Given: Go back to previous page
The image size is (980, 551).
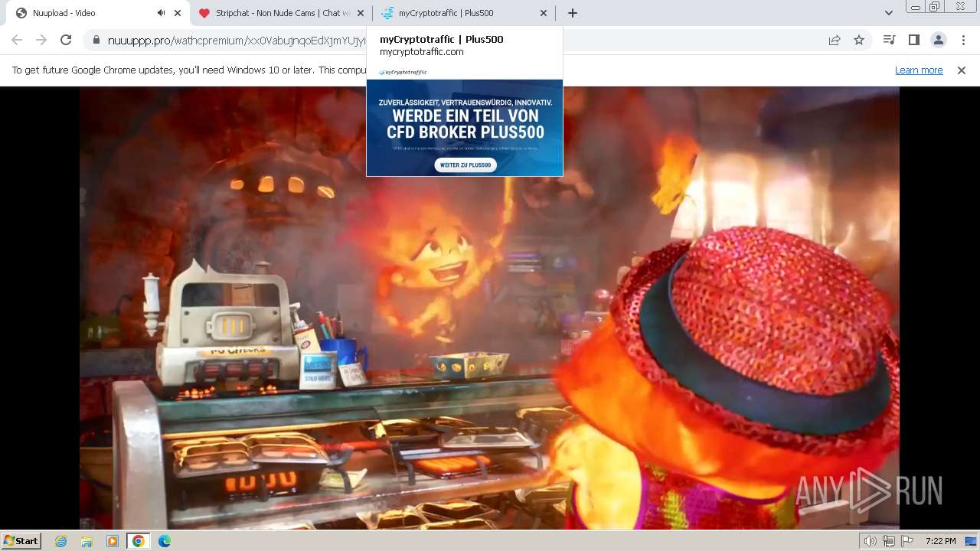Looking at the screenshot, I should click(x=17, y=40).
